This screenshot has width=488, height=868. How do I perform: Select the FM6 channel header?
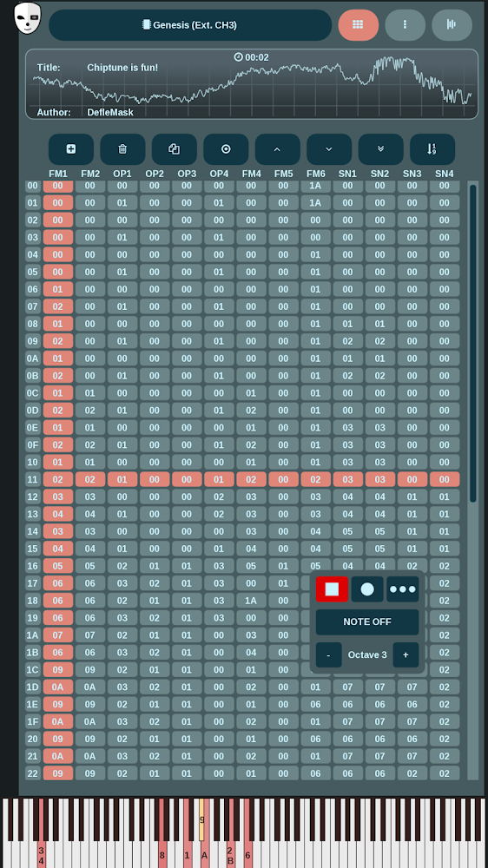(x=316, y=174)
